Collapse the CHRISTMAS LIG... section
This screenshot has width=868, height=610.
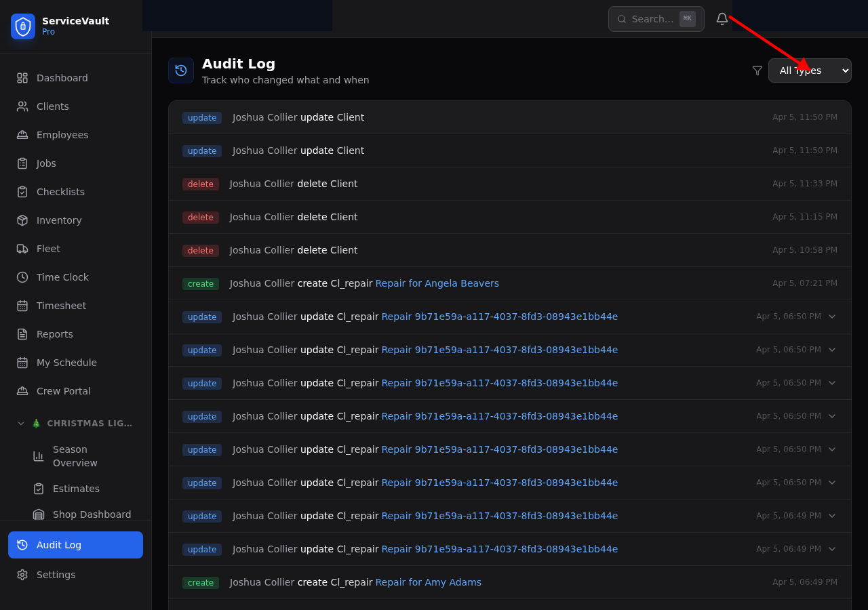pyautogui.click(x=21, y=423)
